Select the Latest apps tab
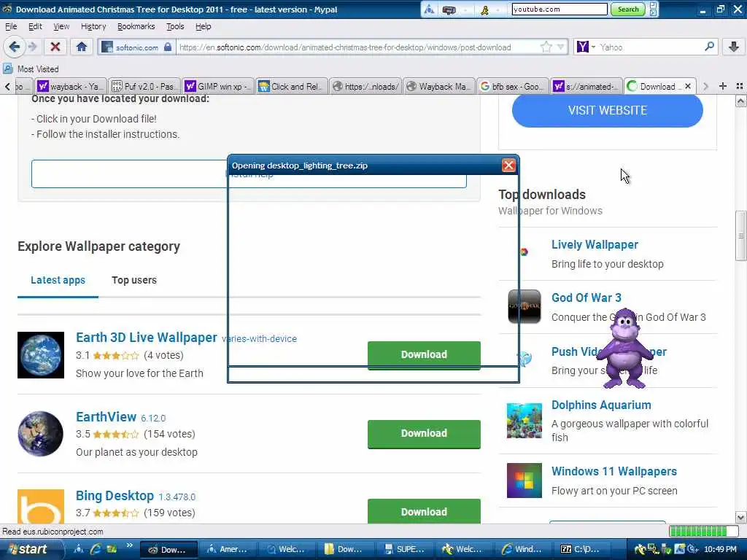The image size is (747, 560). [58, 280]
